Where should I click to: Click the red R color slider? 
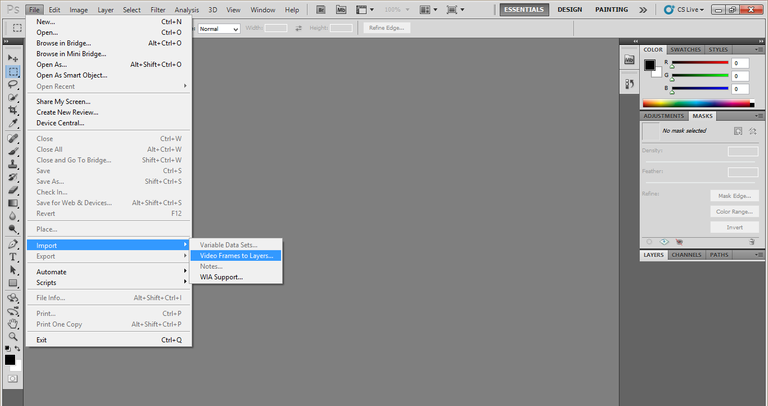(700, 63)
